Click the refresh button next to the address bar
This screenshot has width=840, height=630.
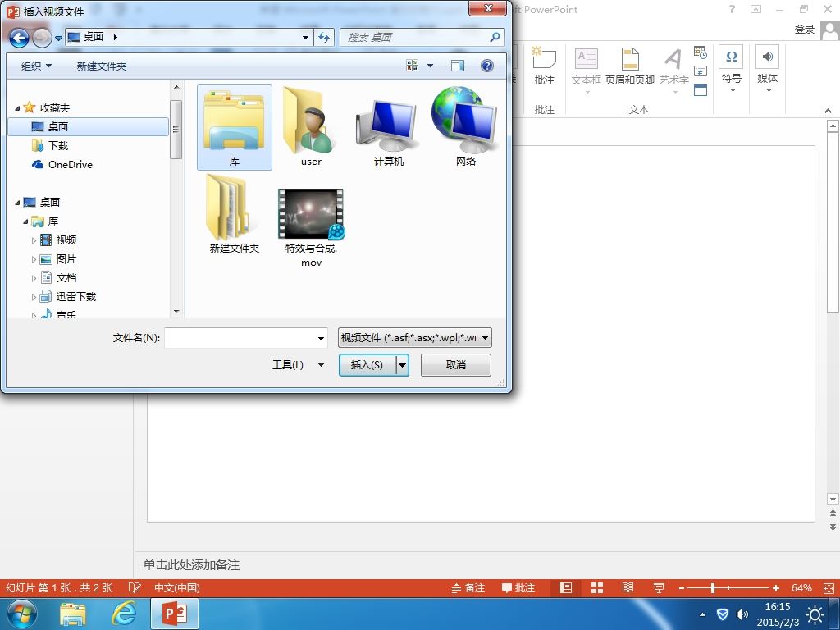point(324,37)
